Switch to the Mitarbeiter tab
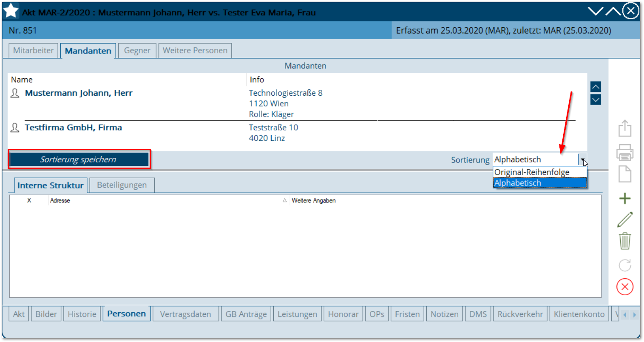This screenshot has width=644, height=342. pos(34,50)
